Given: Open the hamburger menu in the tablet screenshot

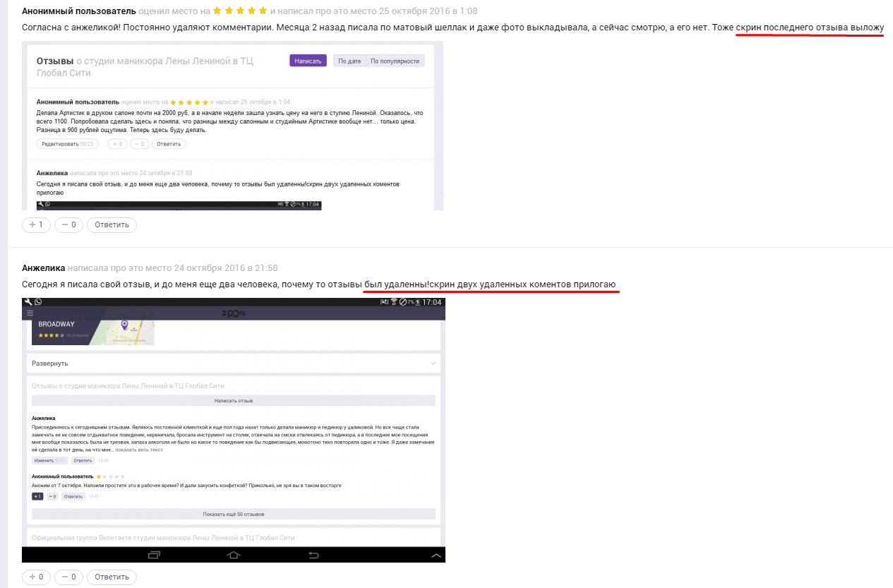Looking at the screenshot, I should 30,313.
